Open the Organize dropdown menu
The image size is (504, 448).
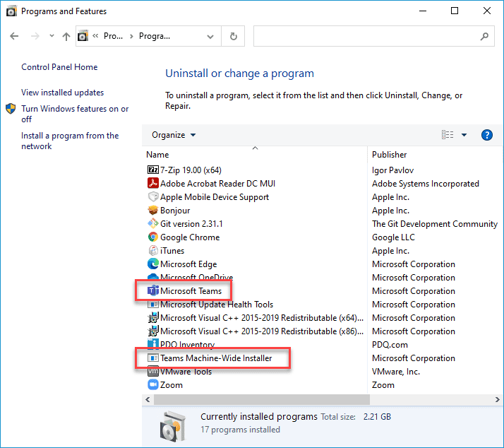[174, 135]
